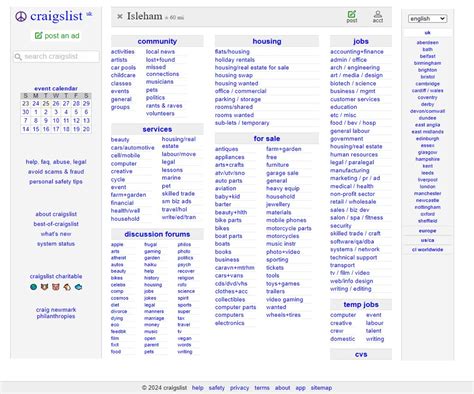Open rooms/shared housing link
Viewport: 474px width, 394px height.
(x=234, y=107)
